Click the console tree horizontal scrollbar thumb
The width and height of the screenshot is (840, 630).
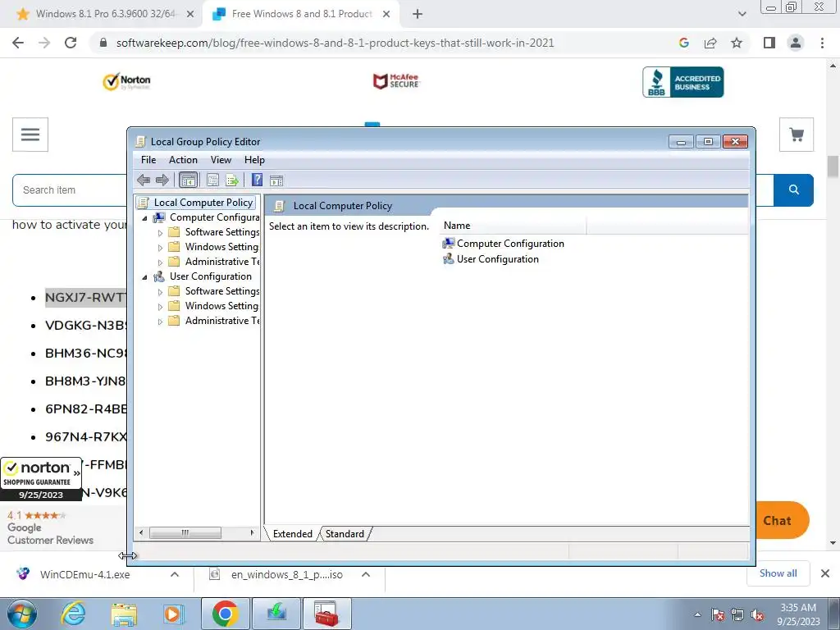(x=185, y=532)
